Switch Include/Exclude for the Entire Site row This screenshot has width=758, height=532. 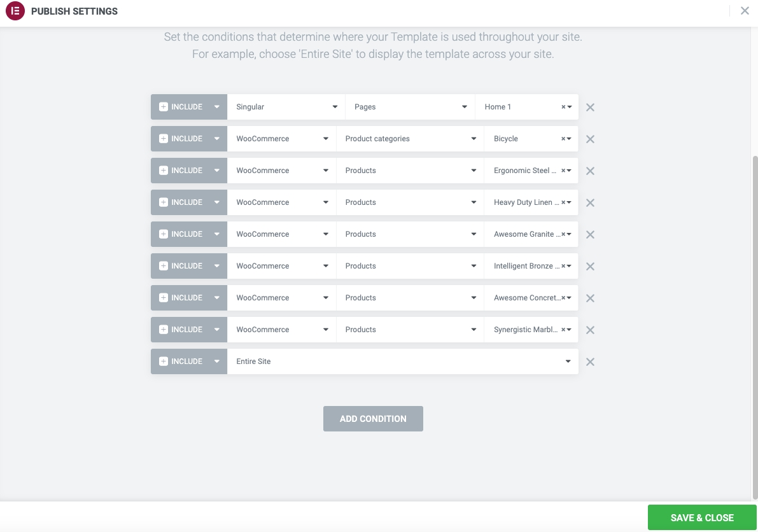189,361
